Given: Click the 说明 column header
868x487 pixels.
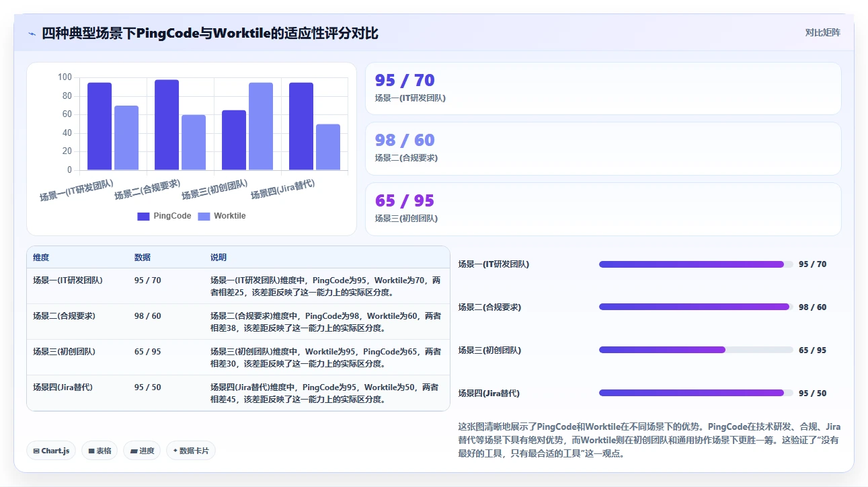Looking at the screenshot, I should click(219, 258).
